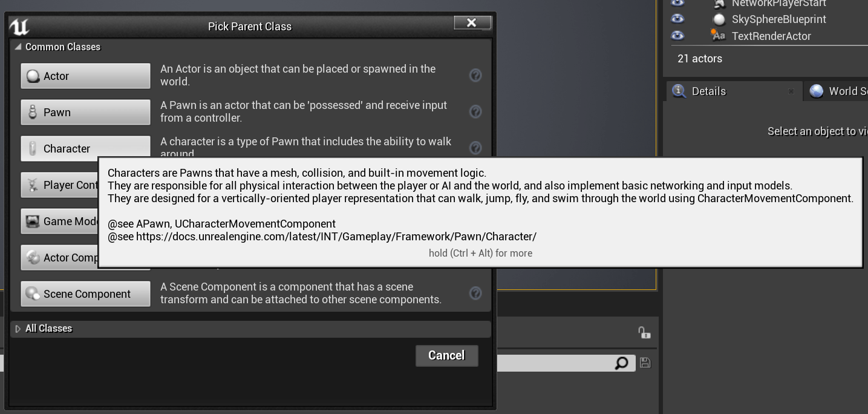
Task: Click the Game Mode Base icon
Action: point(33,222)
